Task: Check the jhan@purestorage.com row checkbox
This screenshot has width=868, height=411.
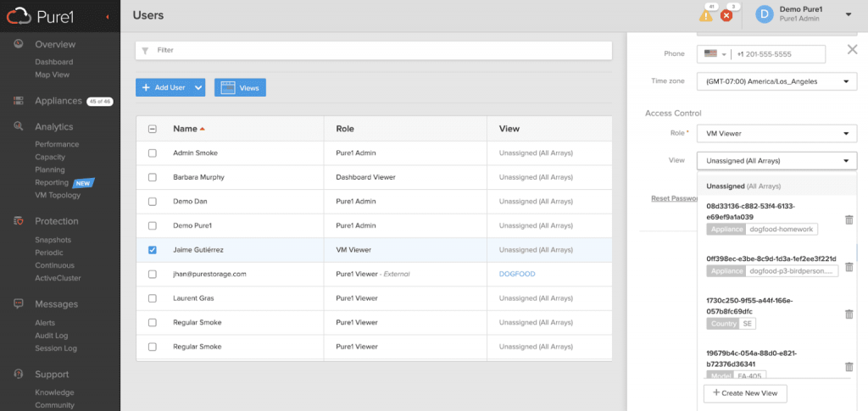Action: pyautogui.click(x=153, y=274)
